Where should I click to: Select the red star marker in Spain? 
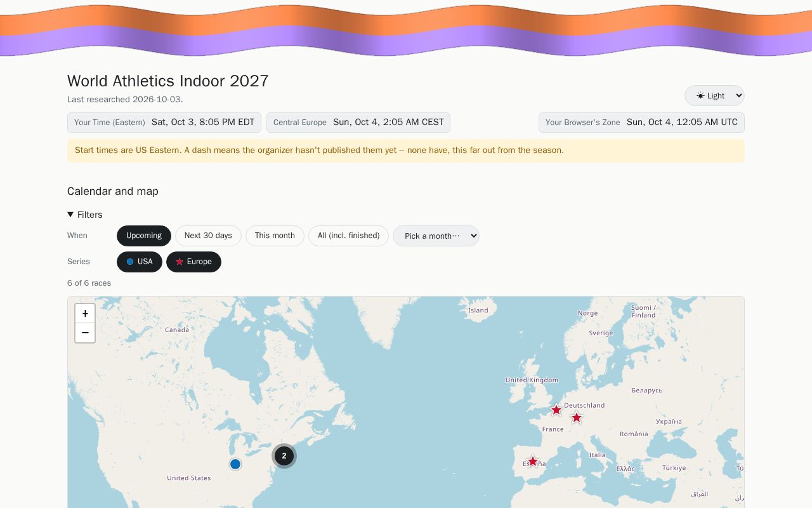tap(533, 462)
